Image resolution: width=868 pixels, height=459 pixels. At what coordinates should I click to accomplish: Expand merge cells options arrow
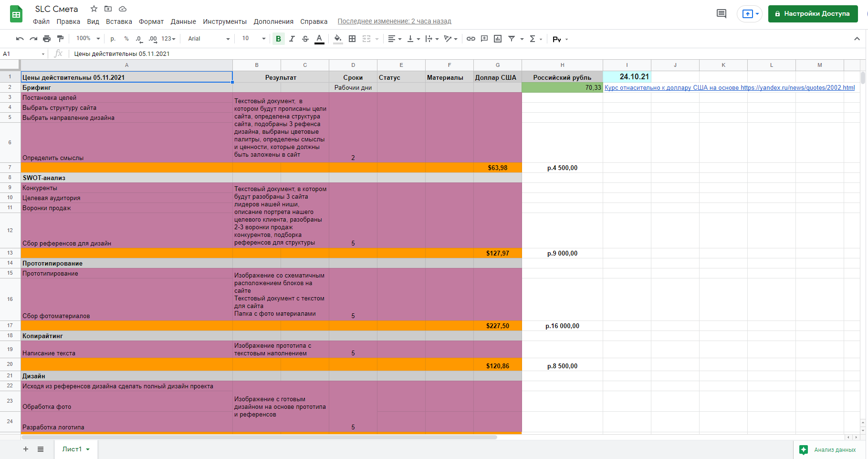tap(377, 39)
